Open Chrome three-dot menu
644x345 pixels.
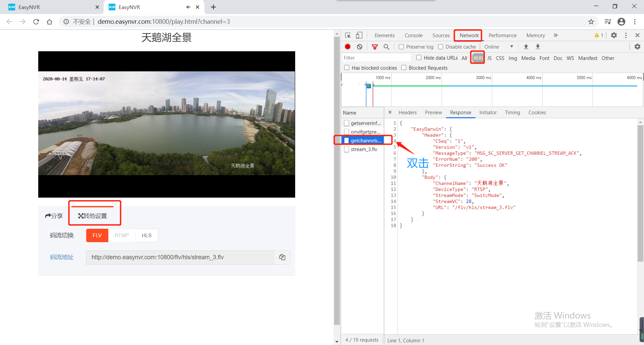point(635,22)
